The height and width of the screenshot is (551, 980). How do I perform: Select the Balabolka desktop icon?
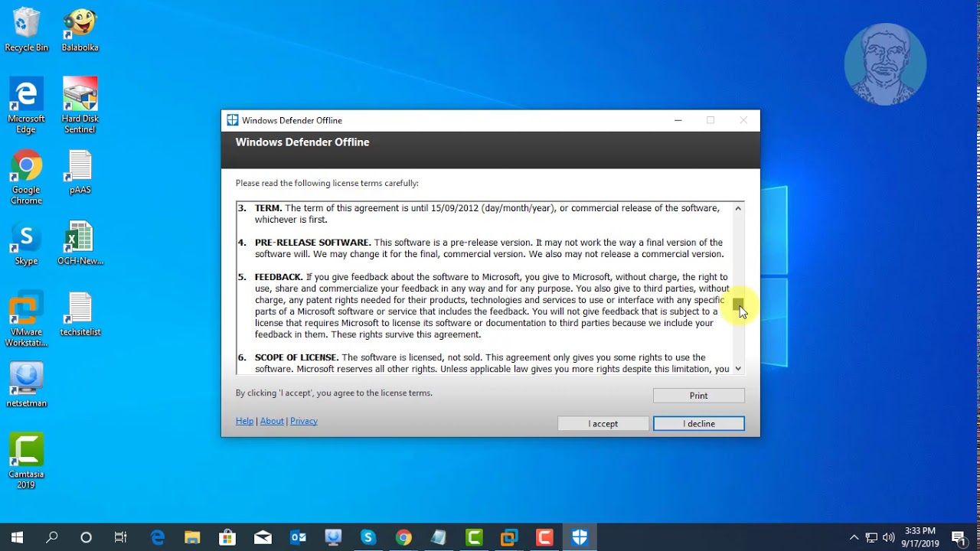pyautogui.click(x=80, y=31)
